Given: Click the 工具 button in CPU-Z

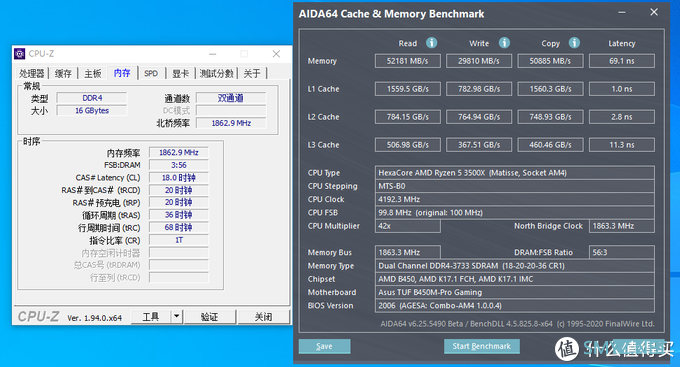Looking at the screenshot, I should point(151,317).
